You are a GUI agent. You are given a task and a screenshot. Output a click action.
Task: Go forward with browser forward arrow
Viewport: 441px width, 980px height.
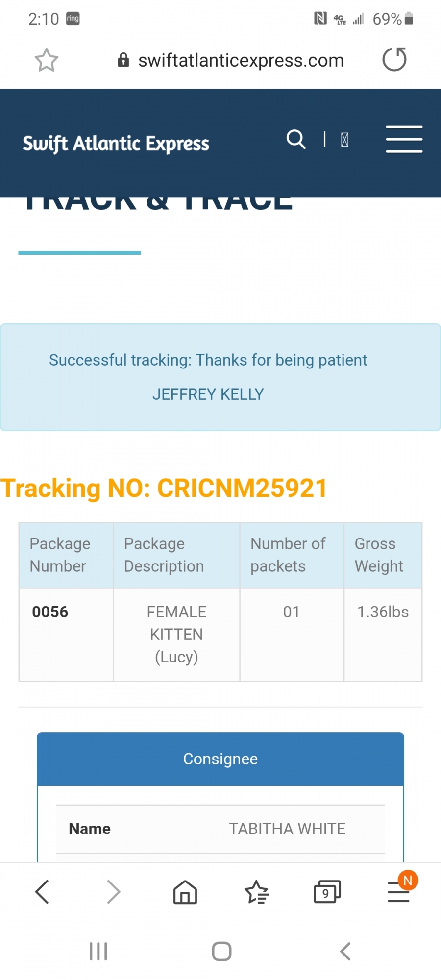click(113, 892)
